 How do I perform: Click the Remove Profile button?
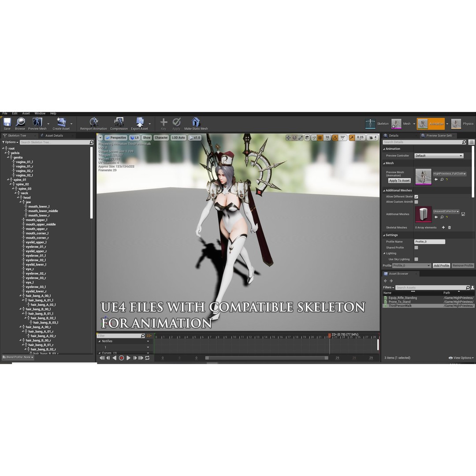click(x=463, y=266)
